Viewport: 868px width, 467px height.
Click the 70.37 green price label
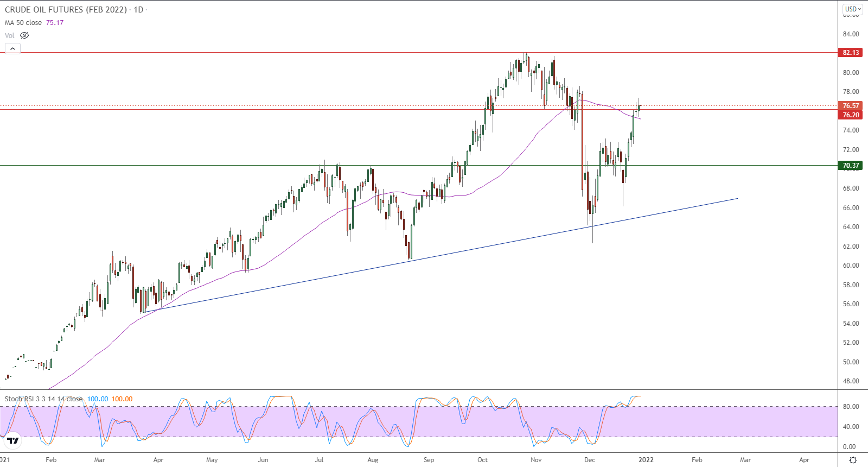point(851,166)
